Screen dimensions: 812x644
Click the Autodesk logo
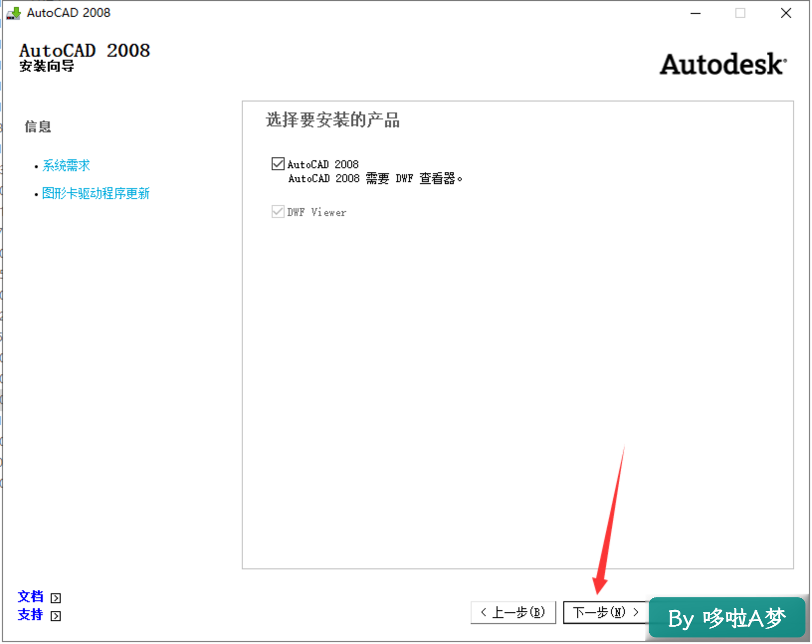(x=723, y=64)
